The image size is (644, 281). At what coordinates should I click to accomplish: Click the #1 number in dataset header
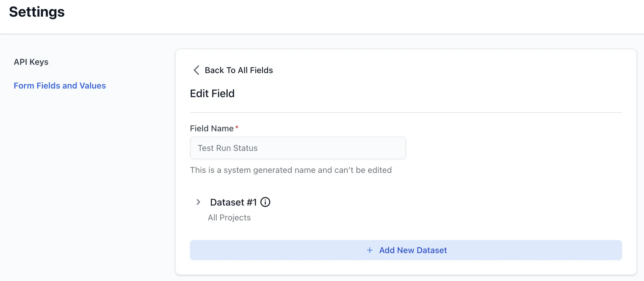(x=251, y=202)
